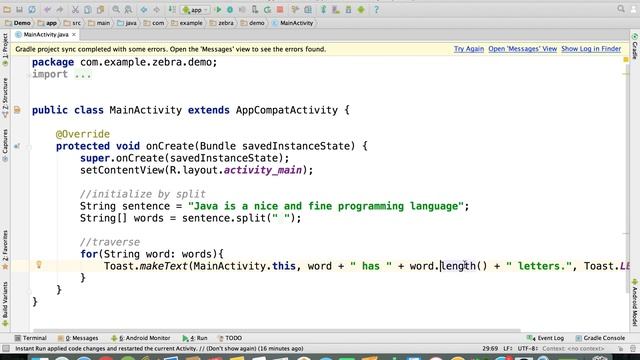Click the Rerun/Apply changes icon

tap(267, 9)
